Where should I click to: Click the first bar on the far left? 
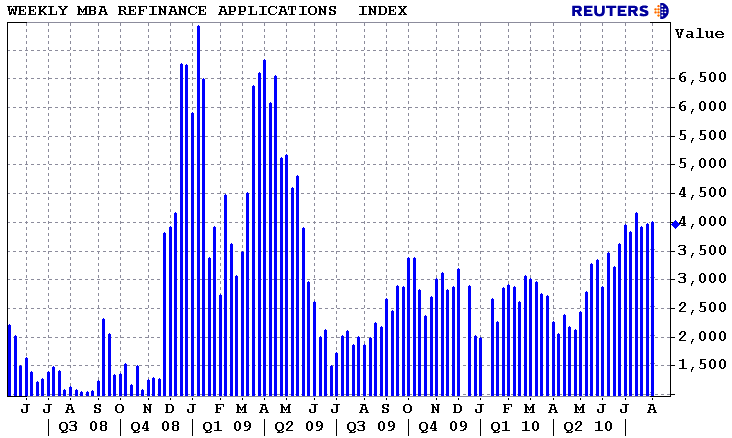pos(9,358)
